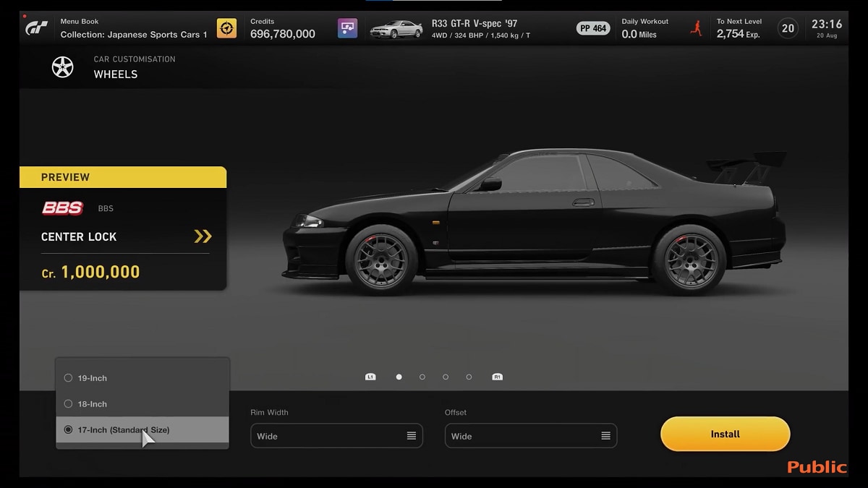868x488 pixels.
Task: Open the Offset dropdown
Action: tap(530, 436)
